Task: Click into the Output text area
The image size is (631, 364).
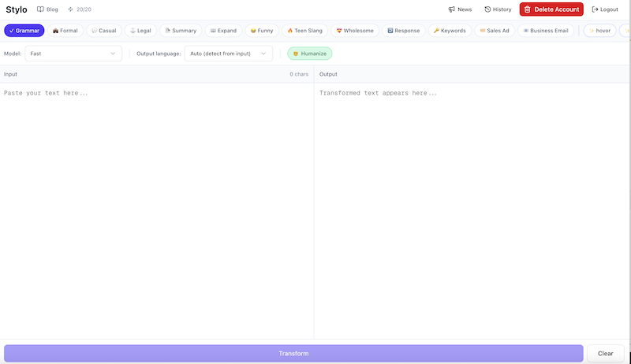Action: pos(472,210)
